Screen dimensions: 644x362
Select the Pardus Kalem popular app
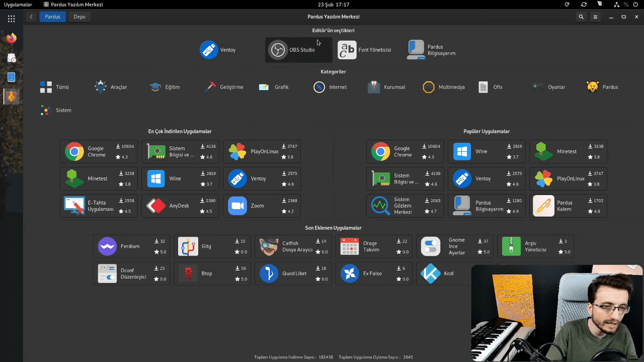pos(568,206)
